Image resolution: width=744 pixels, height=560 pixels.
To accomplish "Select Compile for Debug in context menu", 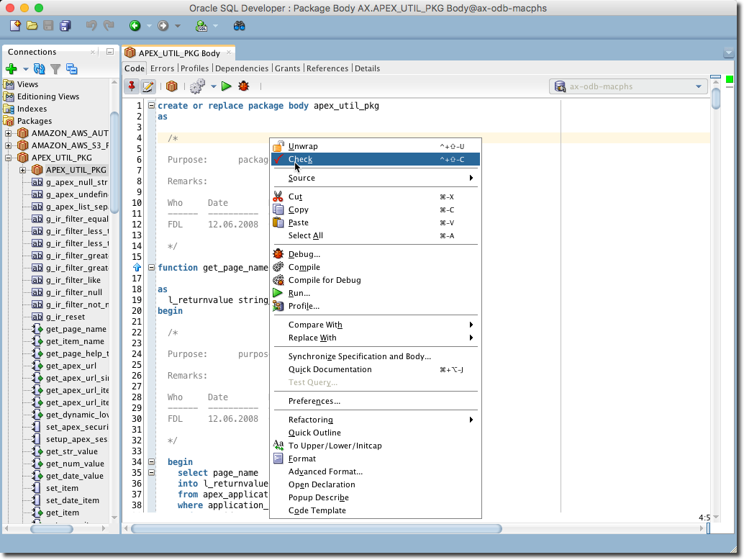I will [x=325, y=280].
